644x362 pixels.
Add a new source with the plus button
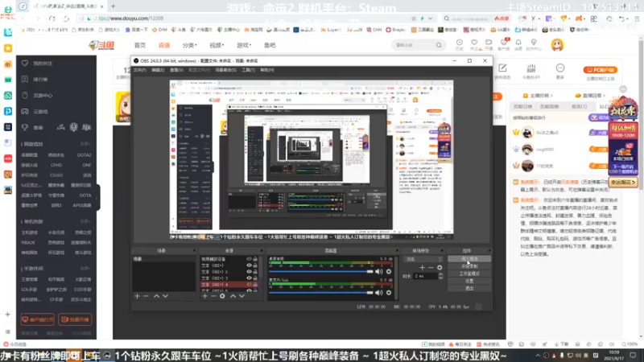tap(204, 296)
